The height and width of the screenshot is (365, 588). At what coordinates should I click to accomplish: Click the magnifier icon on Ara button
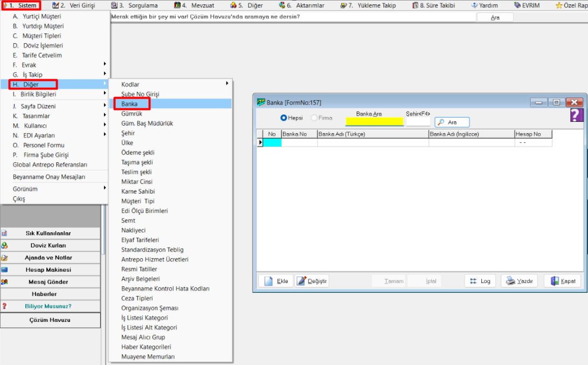pyautogui.click(x=441, y=122)
